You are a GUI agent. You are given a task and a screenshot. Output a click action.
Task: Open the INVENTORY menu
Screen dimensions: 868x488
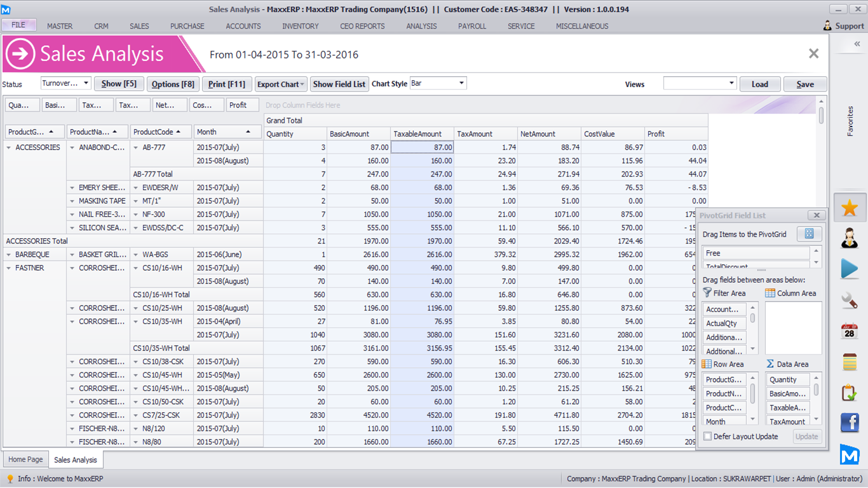point(301,26)
